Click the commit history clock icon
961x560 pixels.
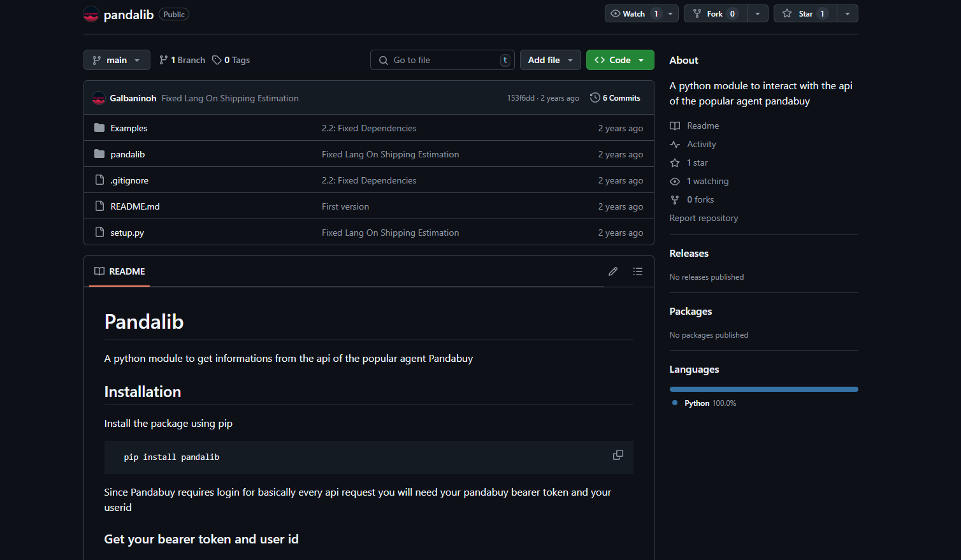pyautogui.click(x=595, y=97)
